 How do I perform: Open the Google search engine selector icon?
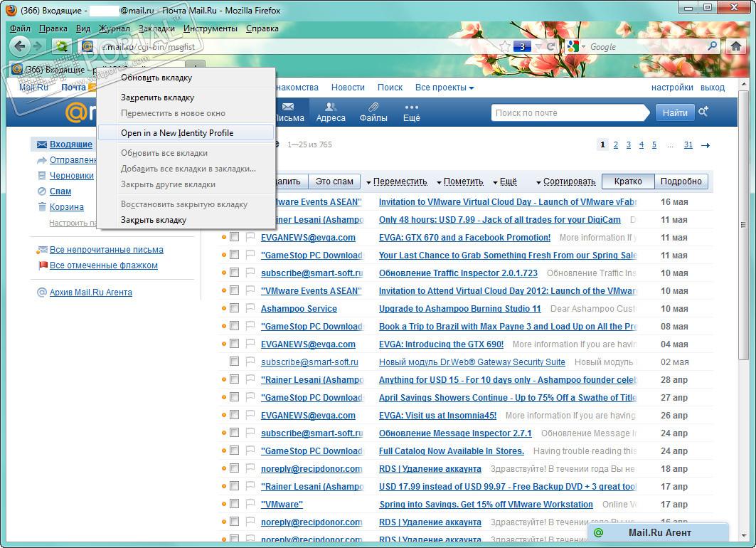pyautogui.click(x=576, y=47)
